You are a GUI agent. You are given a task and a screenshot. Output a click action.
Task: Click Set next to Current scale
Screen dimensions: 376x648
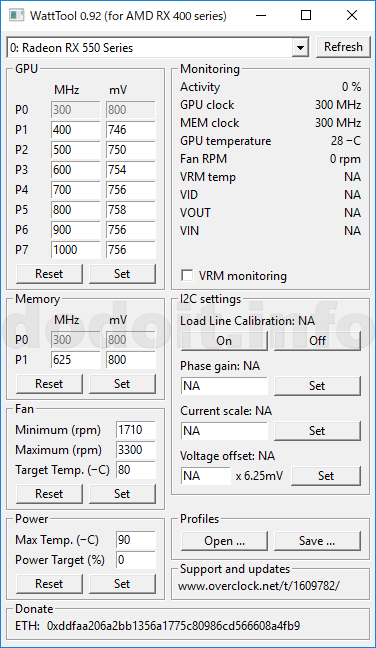pos(317,431)
